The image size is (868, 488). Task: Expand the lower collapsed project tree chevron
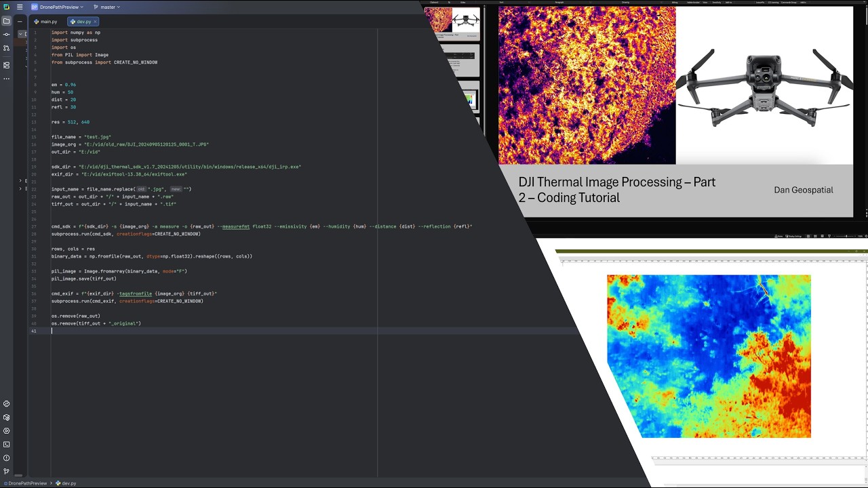click(x=20, y=188)
